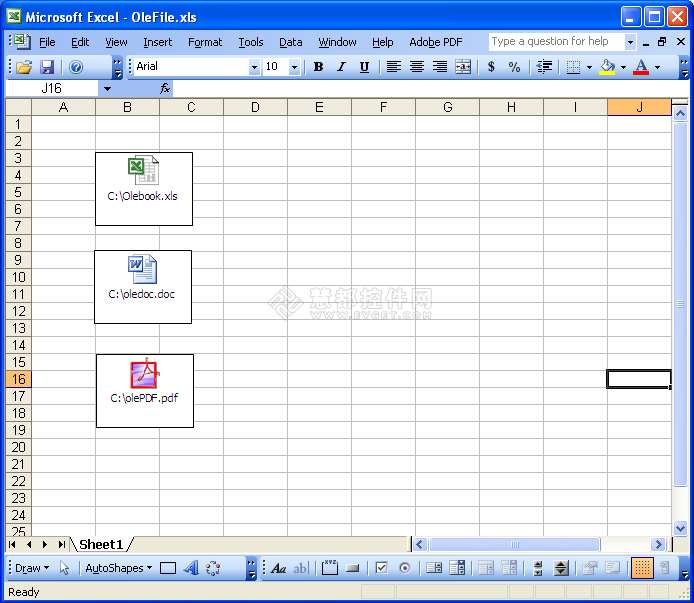Select the embedded olePDF.pdf object
This screenshot has height=603, width=694.
click(145, 390)
